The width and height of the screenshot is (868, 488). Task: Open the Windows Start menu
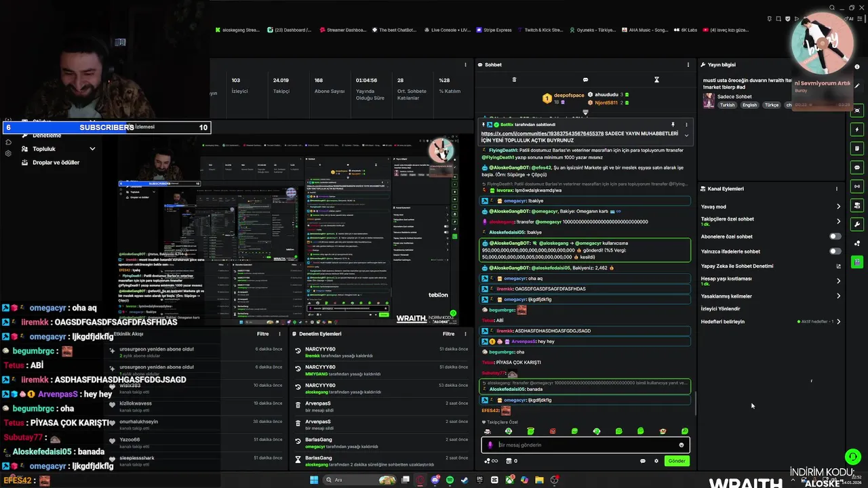tap(314, 480)
